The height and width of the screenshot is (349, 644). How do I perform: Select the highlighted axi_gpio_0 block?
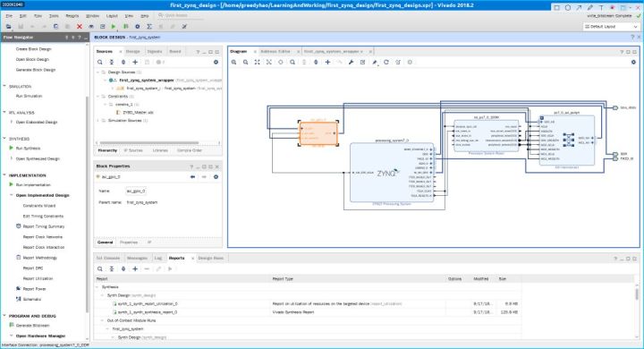[x=318, y=133]
